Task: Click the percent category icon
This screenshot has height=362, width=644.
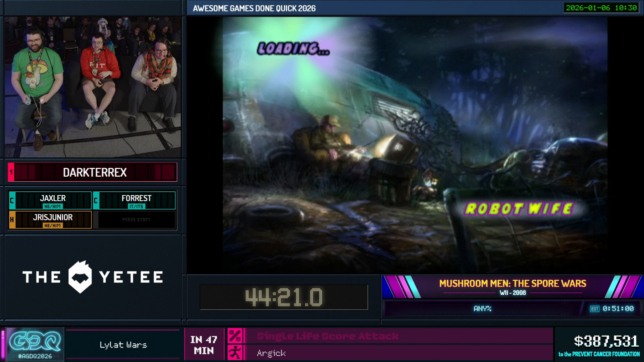Action: 235,336
